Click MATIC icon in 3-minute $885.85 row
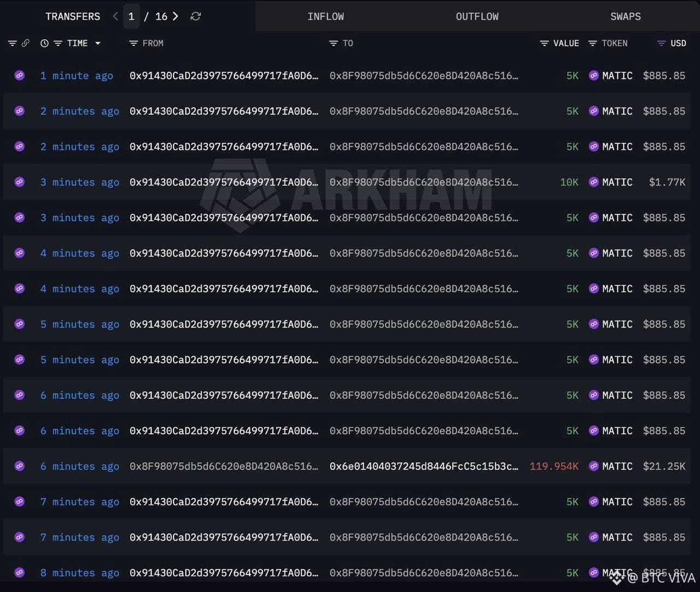 tap(594, 218)
